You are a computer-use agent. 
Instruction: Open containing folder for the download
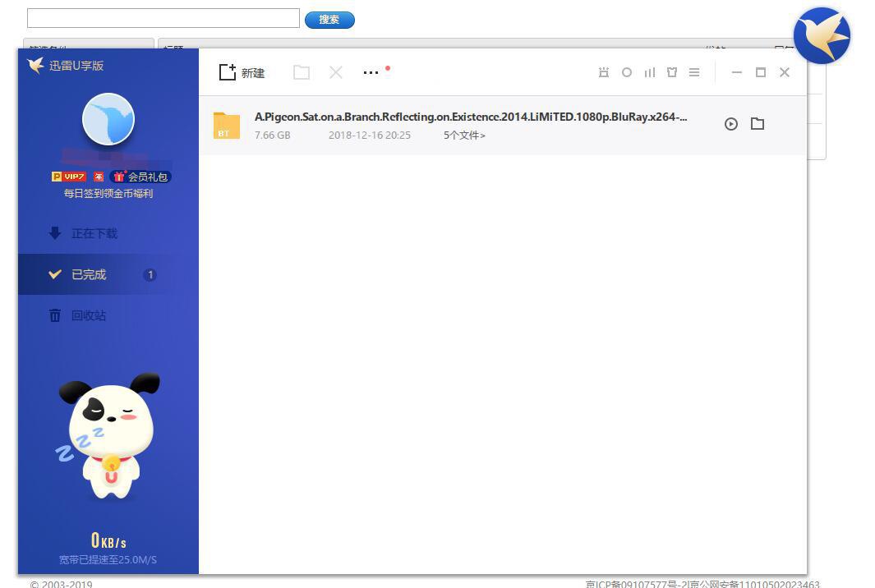click(758, 124)
